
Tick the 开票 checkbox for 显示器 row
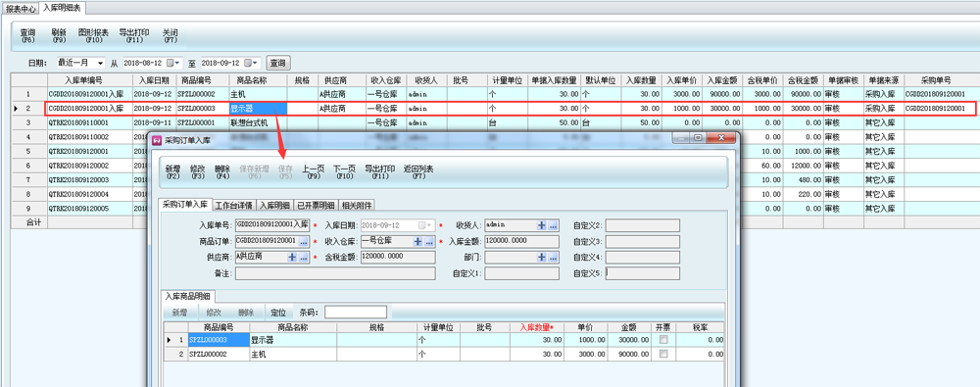(x=663, y=340)
